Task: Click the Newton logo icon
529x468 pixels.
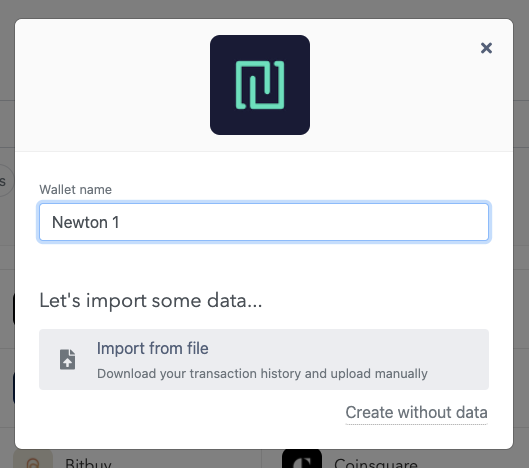Action: (260, 85)
